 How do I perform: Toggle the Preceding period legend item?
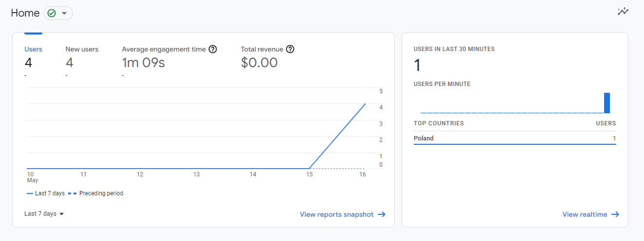tap(96, 193)
